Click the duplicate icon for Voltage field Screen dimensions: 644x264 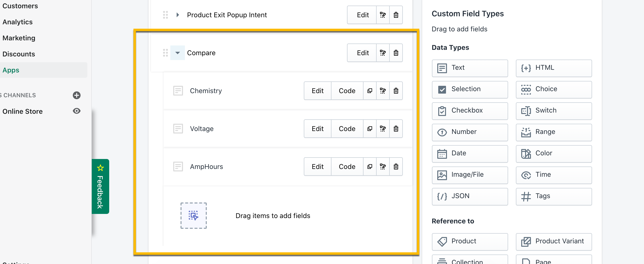(x=370, y=129)
